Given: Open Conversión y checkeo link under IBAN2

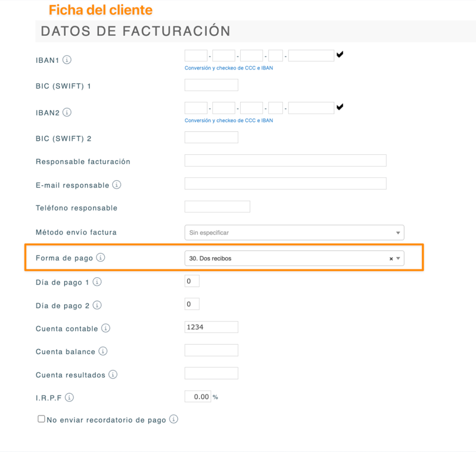Looking at the screenshot, I should pyautogui.click(x=229, y=121).
